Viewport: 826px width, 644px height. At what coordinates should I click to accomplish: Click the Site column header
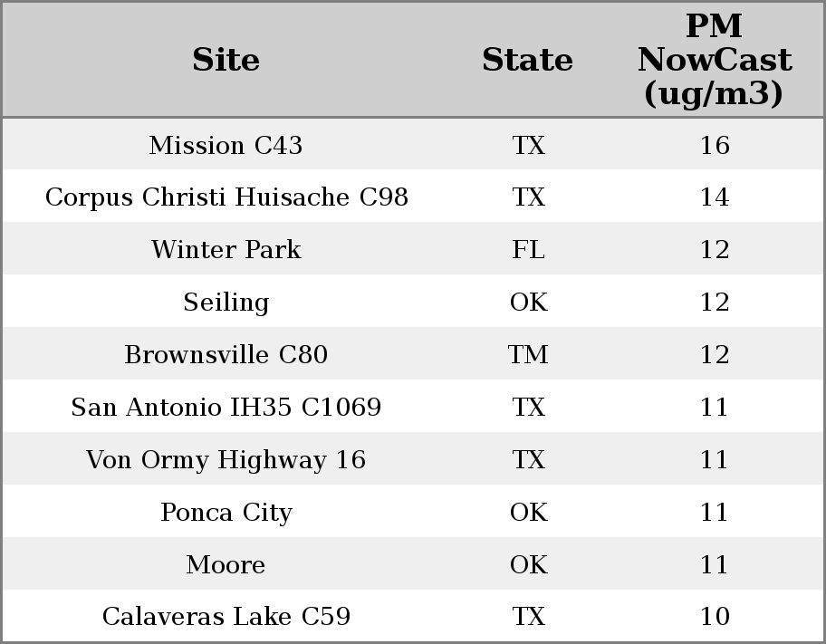point(226,60)
